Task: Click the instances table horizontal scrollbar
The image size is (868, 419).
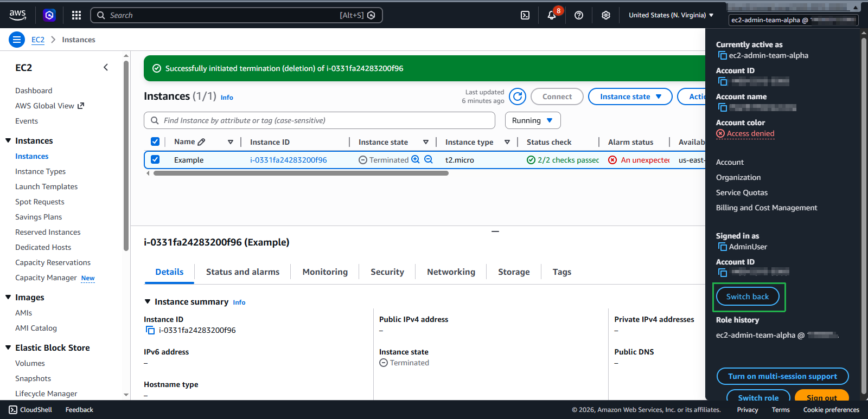Action: tap(301, 173)
